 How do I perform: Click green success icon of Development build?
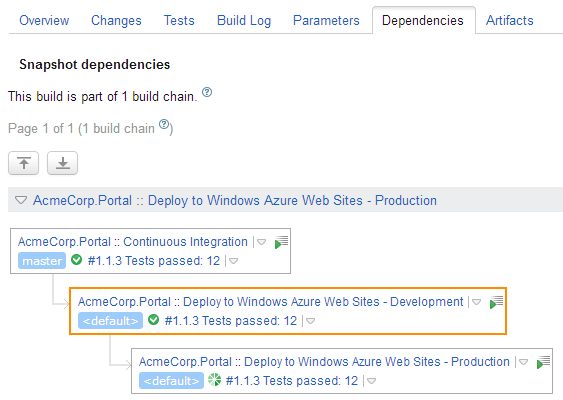[153, 320]
